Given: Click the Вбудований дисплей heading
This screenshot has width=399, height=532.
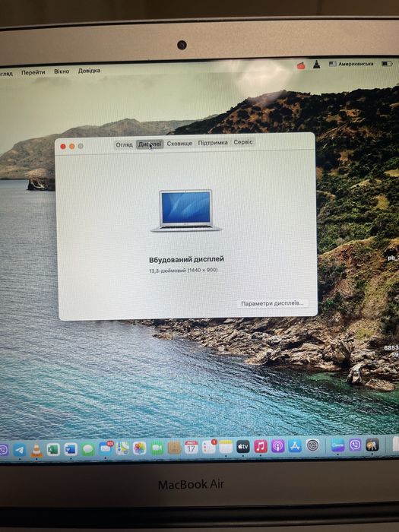Looking at the screenshot, I should point(187,260).
